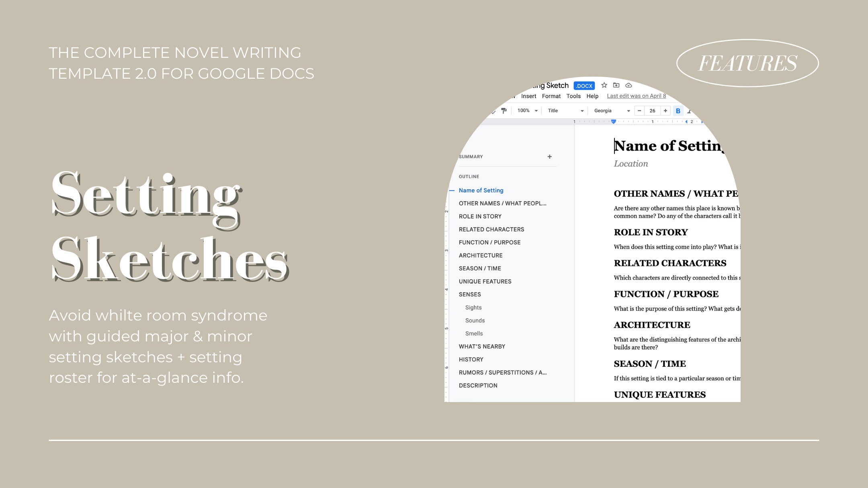Select the Paint format tool

(504, 110)
